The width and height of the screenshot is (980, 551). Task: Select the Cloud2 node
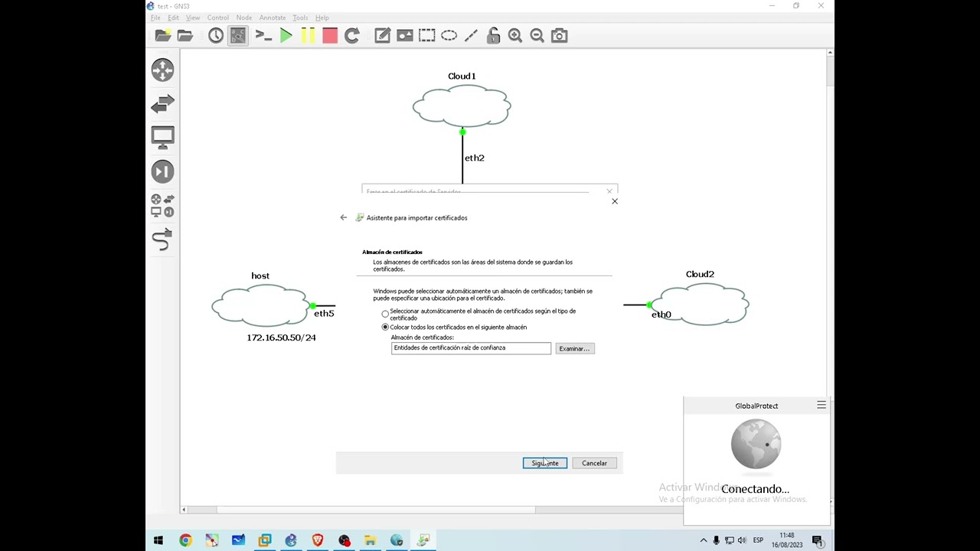(x=700, y=304)
